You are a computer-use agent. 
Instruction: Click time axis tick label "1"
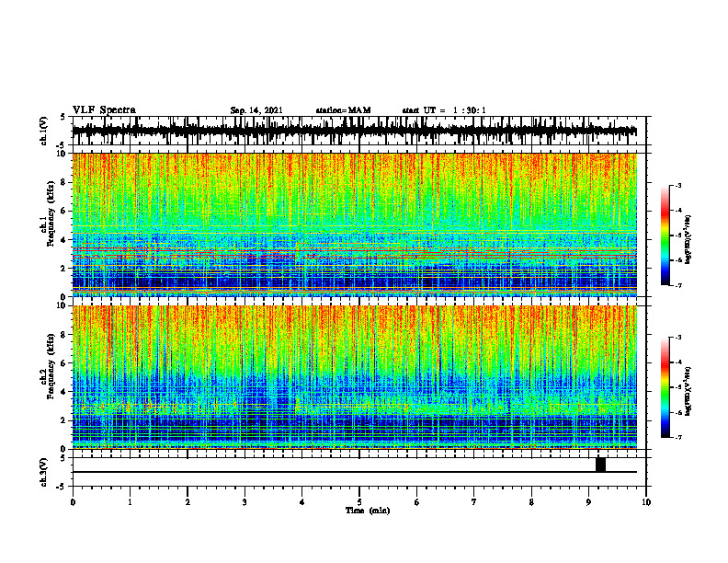coord(130,502)
